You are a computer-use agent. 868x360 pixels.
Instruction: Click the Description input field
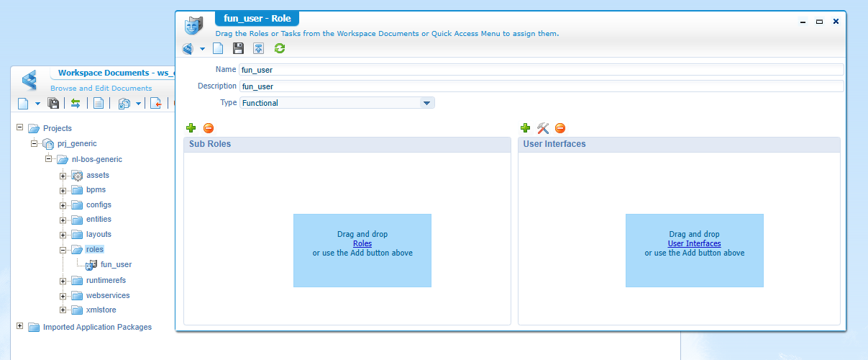tap(539, 86)
